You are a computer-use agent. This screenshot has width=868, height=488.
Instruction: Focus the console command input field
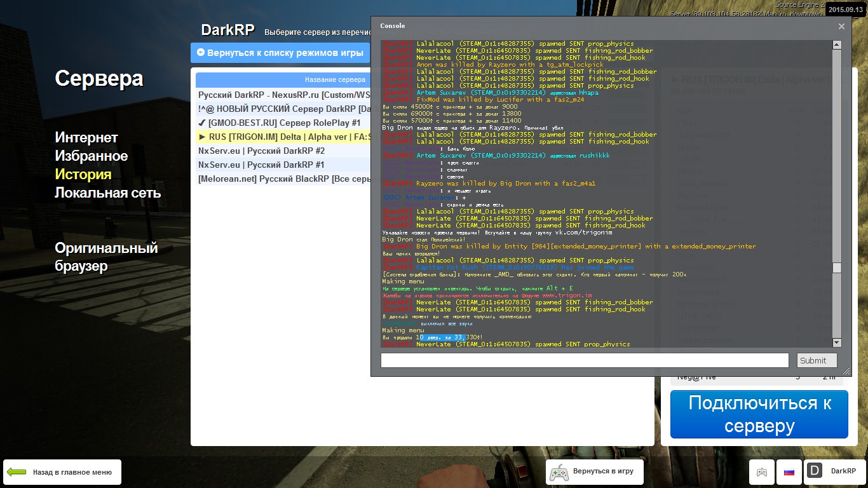[584, 360]
